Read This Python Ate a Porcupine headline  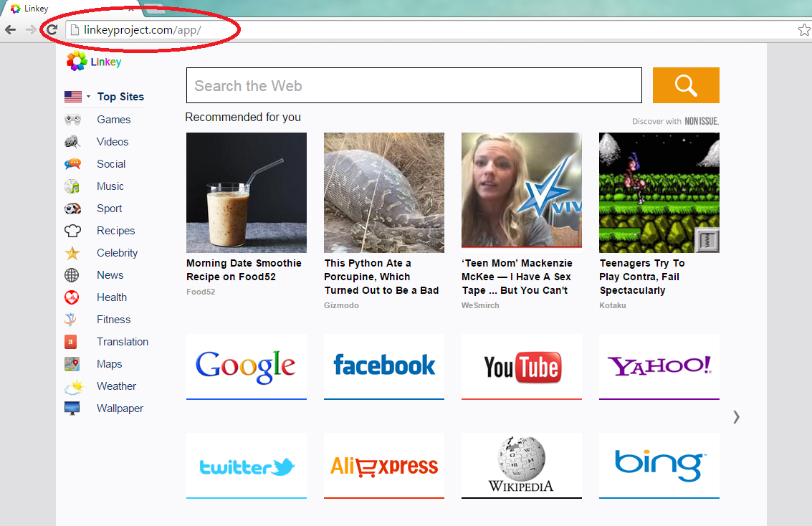pos(382,277)
